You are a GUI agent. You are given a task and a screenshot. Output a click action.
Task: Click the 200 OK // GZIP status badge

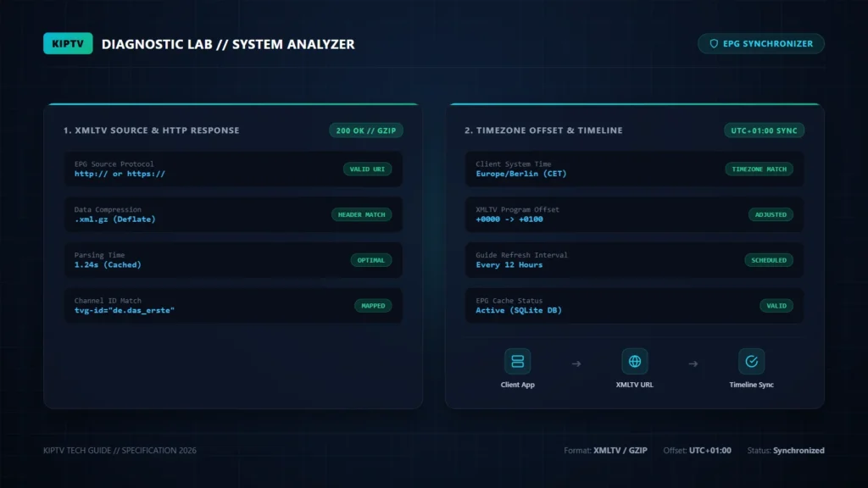366,130
